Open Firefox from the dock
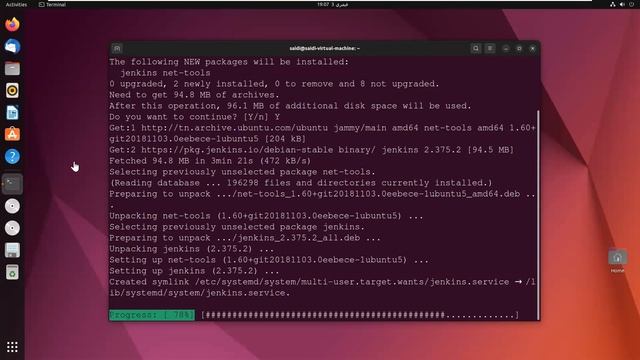Image resolution: width=640 pixels, height=360 pixels. pyautogui.click(x=12, y=24)
